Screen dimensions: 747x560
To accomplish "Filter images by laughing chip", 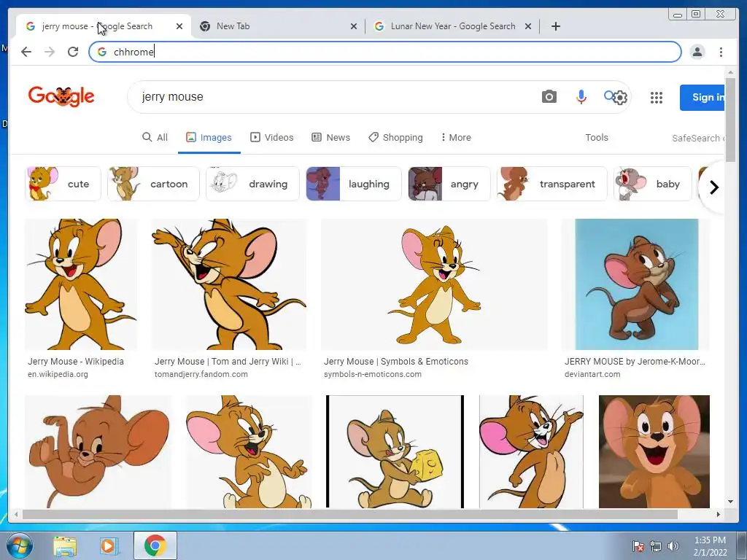I will [x=354, y=184].
